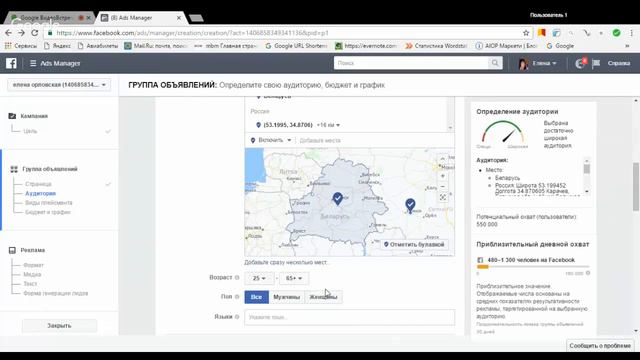Click info icon next to Возраст

237,278
